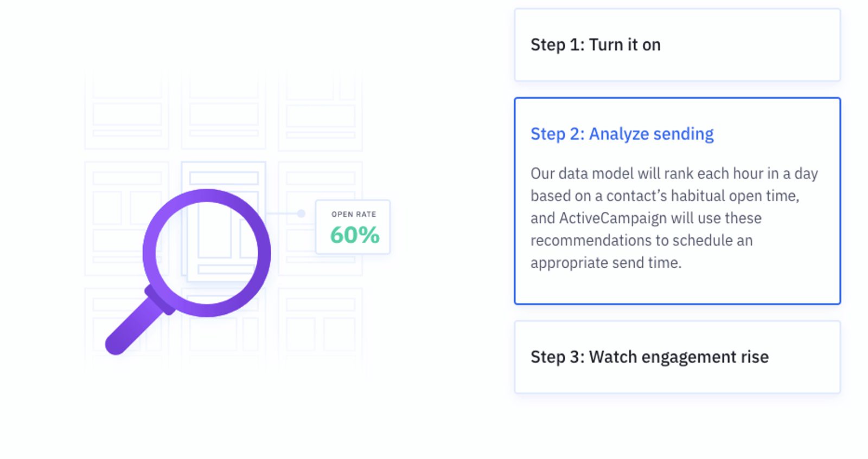
Task: Expand Step 3: Watch engagement rise card
Action: point(677,357)
